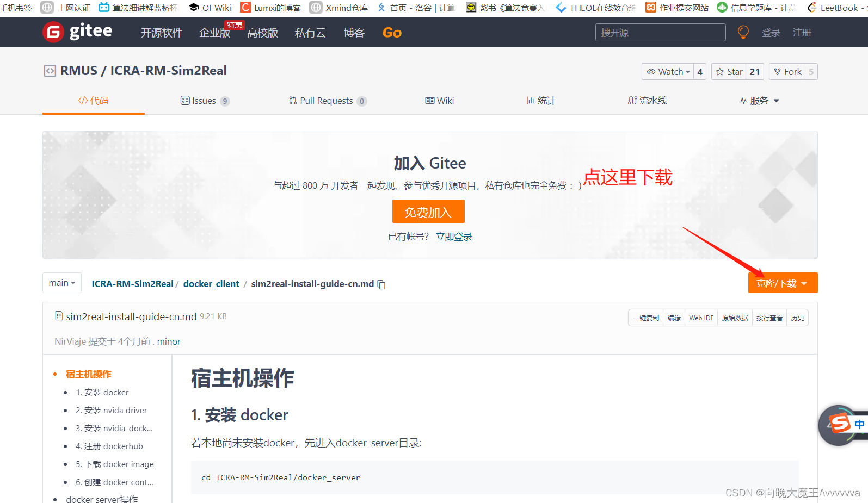Viewport: 868px width, 503px height.
Task: Open 私有云 in the top navigation
Action: point(310,33)
